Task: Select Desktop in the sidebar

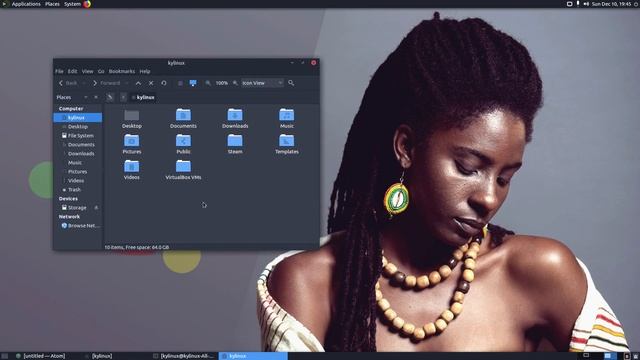Action: 78,127
